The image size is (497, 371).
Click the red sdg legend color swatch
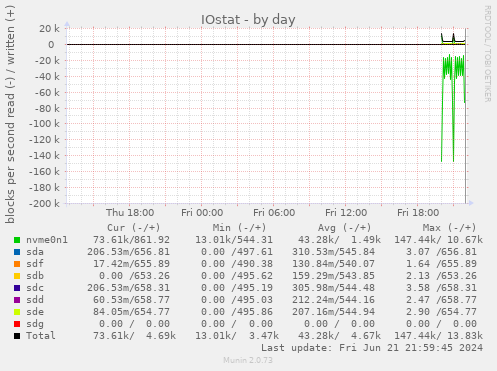coord(17,324)
